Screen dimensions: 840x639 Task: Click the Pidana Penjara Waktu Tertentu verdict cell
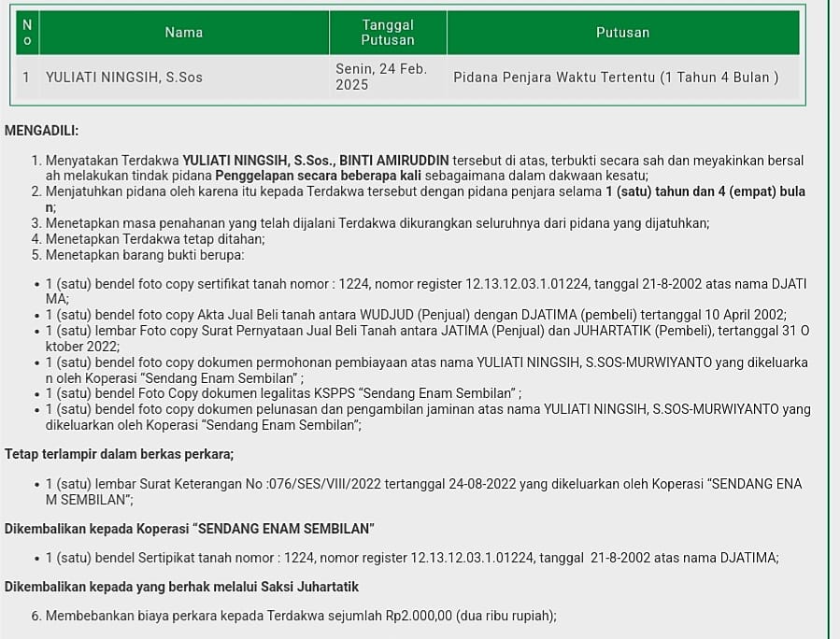[x=616, y=78]
